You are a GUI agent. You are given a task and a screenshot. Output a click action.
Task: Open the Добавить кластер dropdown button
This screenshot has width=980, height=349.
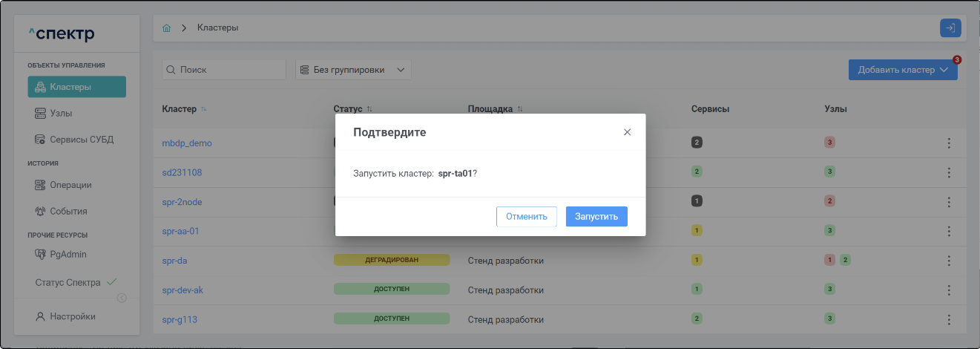[x=902, y=70]
